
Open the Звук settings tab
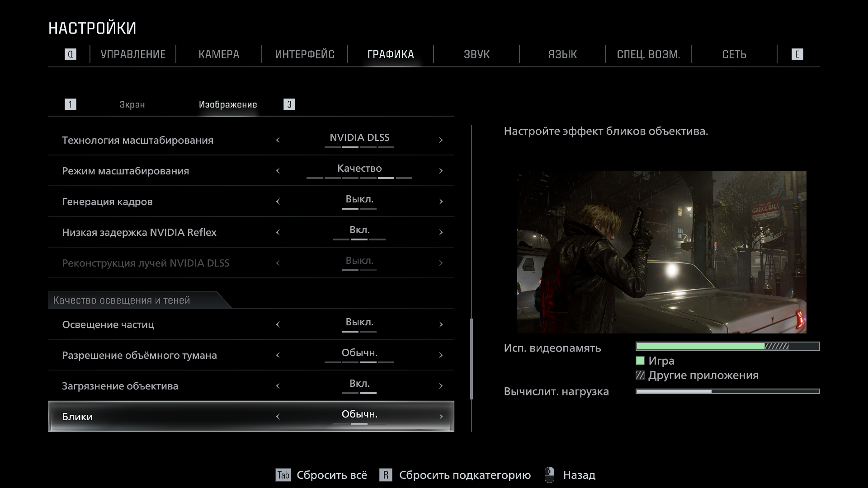click(476, 55)
